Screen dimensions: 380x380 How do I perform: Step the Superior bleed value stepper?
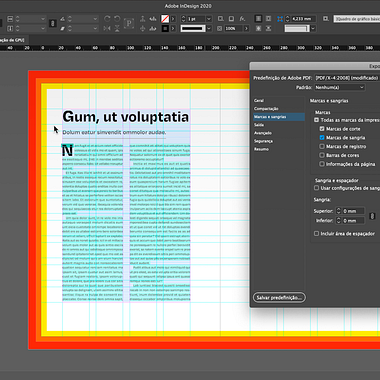pyautogui.click(x=339, y=211)
